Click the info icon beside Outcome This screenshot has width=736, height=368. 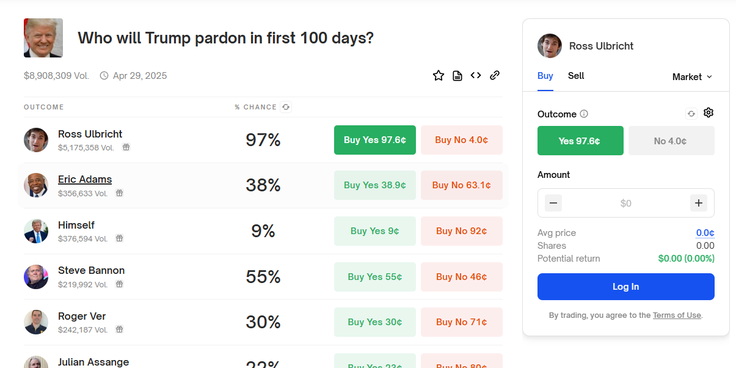[x=583, y=114]
